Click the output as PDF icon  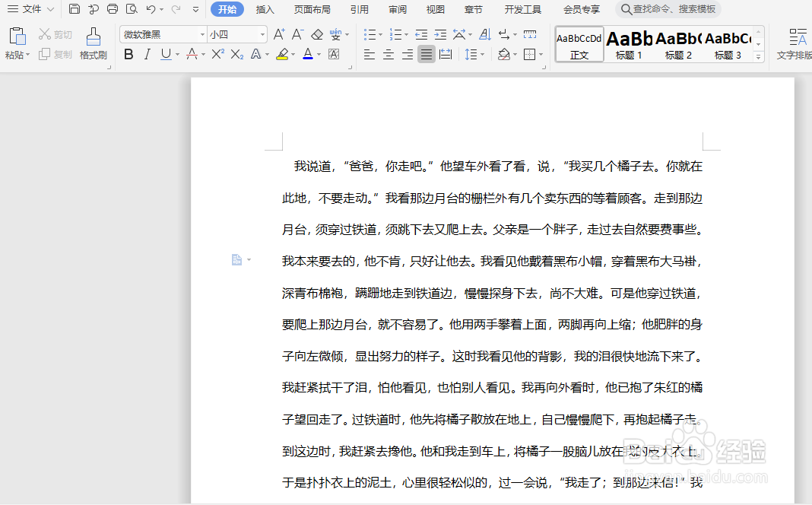[94, 9]
